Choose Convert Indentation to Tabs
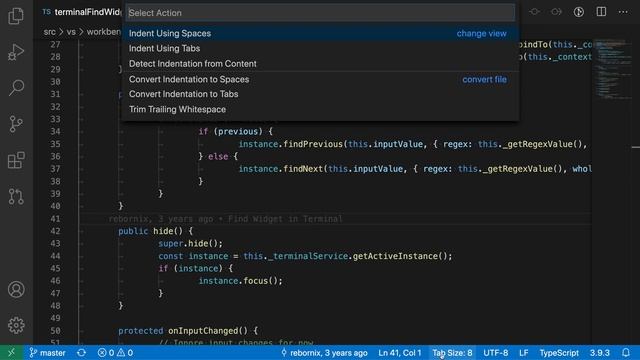This screenshot has height=360, width=640. 320,94
